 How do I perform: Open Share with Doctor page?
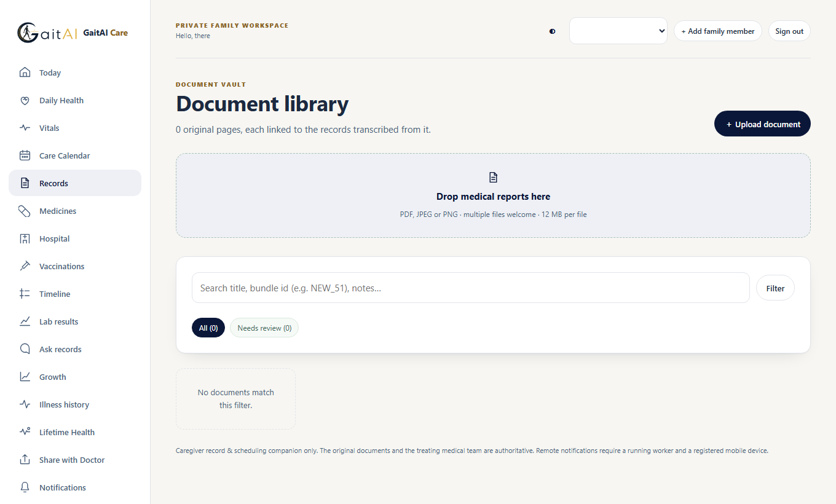(x=75, y=460)
